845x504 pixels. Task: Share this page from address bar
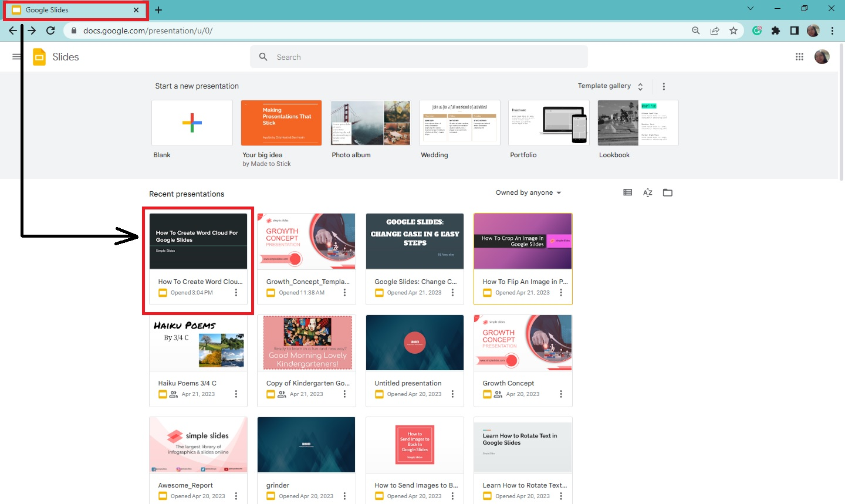click(x=715, y=31)
